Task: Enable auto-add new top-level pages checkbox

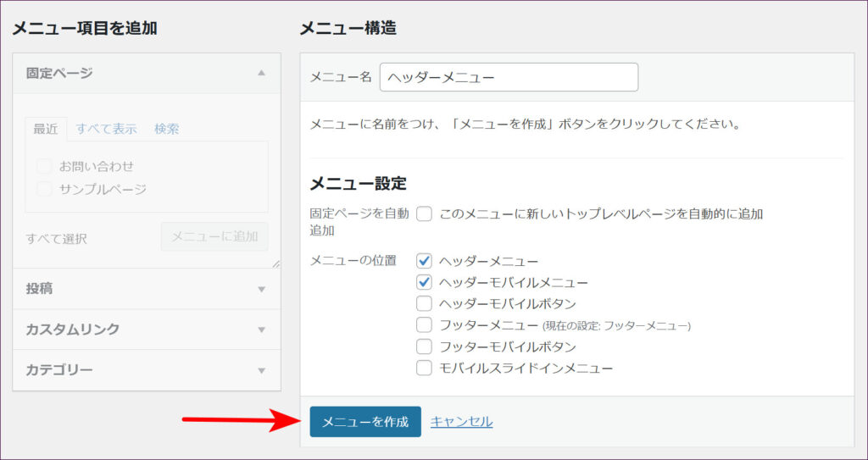Action: (425, 214)
